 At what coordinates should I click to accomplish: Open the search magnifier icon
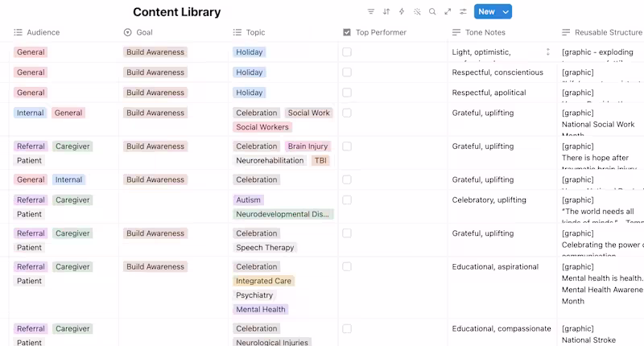coord(432,11)
